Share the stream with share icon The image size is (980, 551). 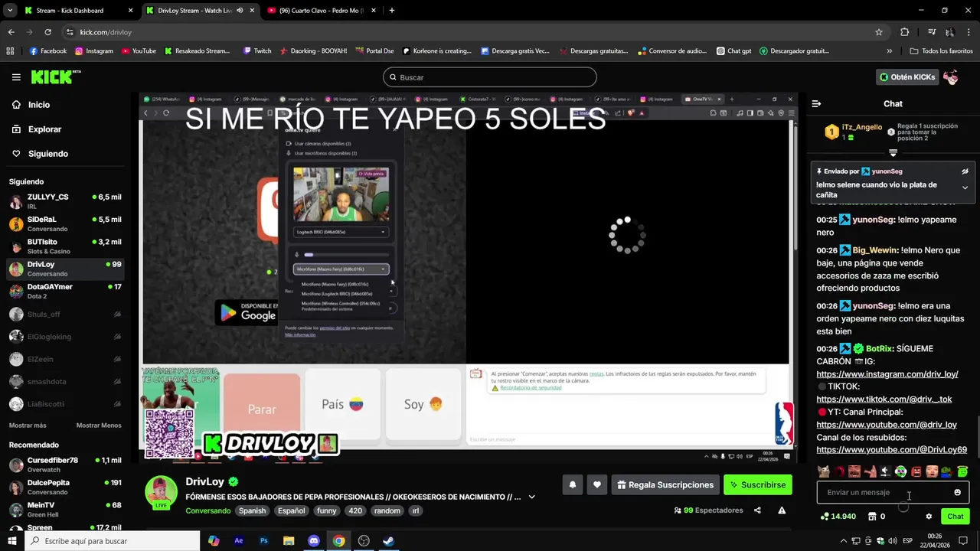(757, 510)
